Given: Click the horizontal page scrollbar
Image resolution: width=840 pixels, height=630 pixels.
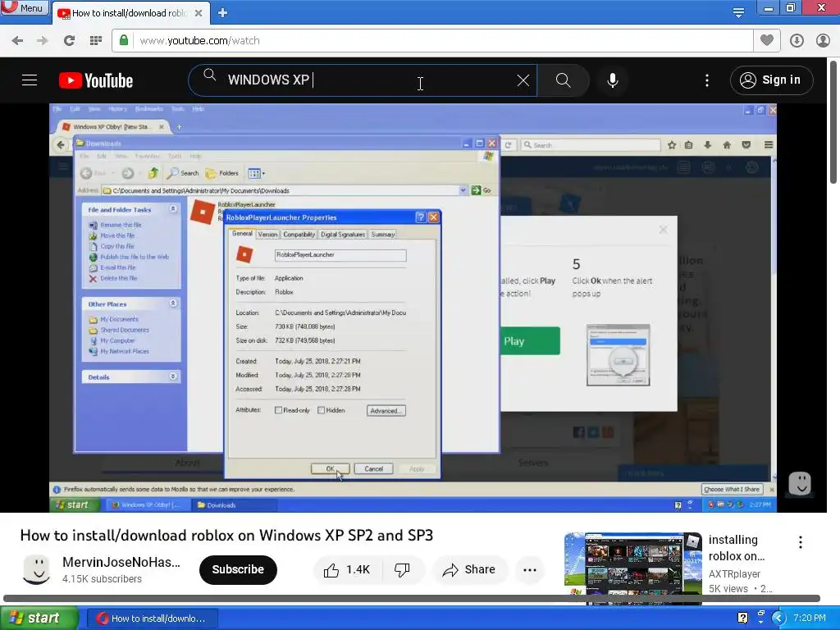Looking at the screenshot, I should (x=412, y=598).
